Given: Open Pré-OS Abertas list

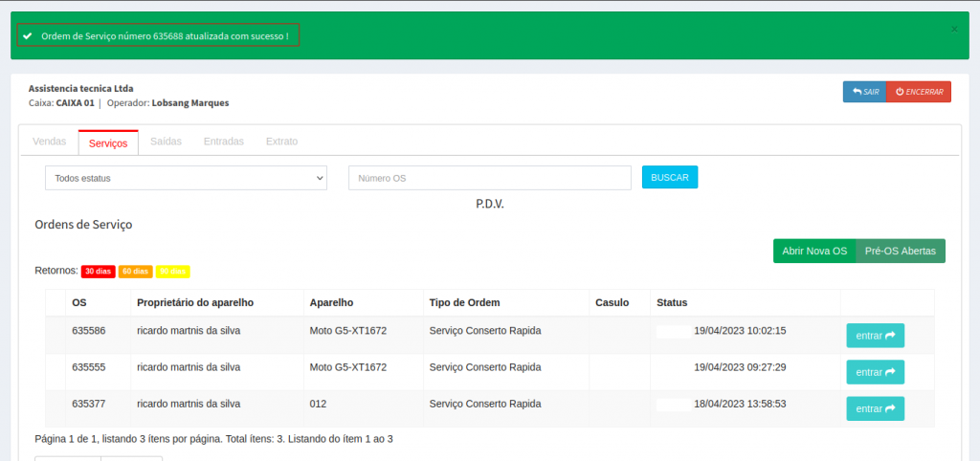Looking at the screenshot, I should (900, 251).
